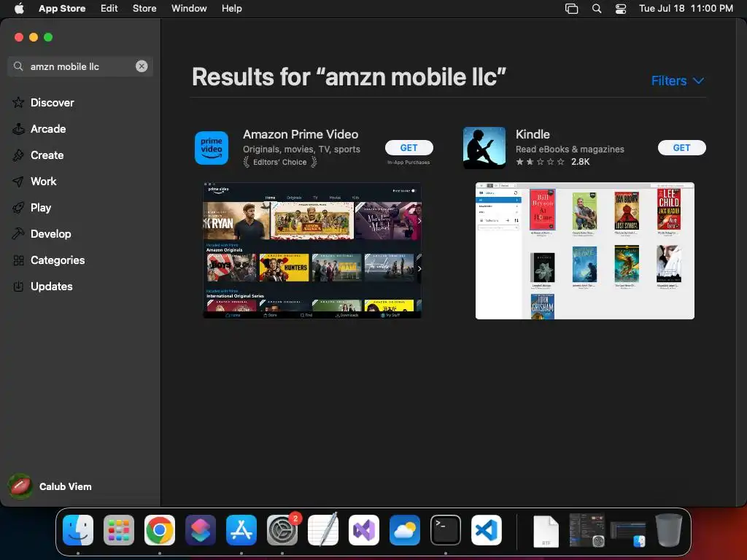This screenshot has width=747, height=560.
Task: Open the Store menu
Action: 144,8
